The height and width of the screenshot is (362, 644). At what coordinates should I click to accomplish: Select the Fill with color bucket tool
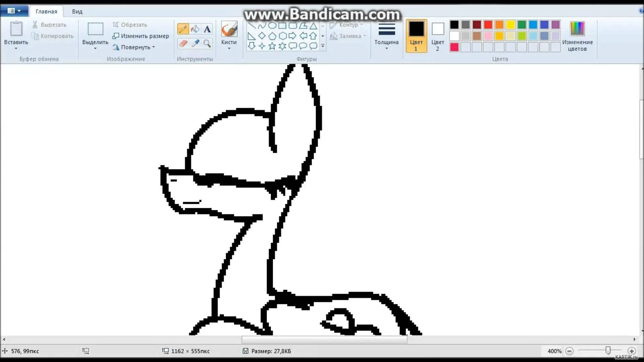(195, 29)
